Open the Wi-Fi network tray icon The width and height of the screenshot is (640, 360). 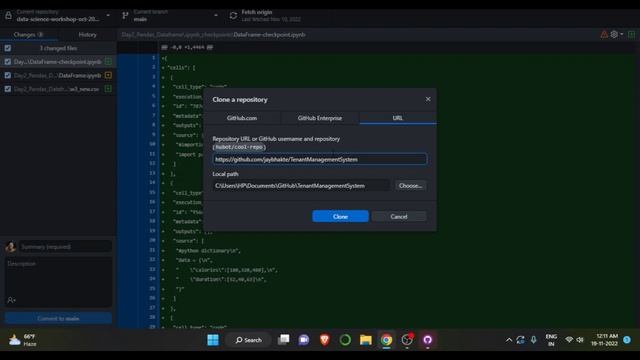(x=569, y=340)
